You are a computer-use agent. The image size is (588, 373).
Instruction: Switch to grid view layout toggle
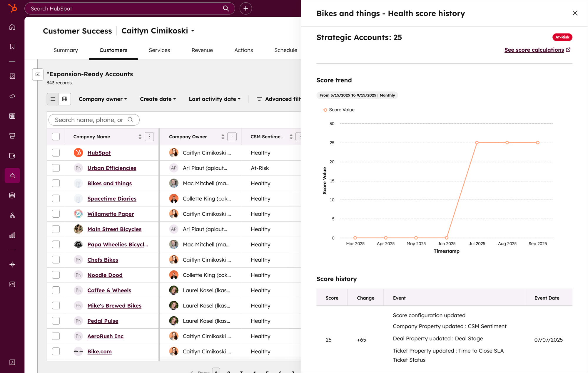click(x=65, y=99)
